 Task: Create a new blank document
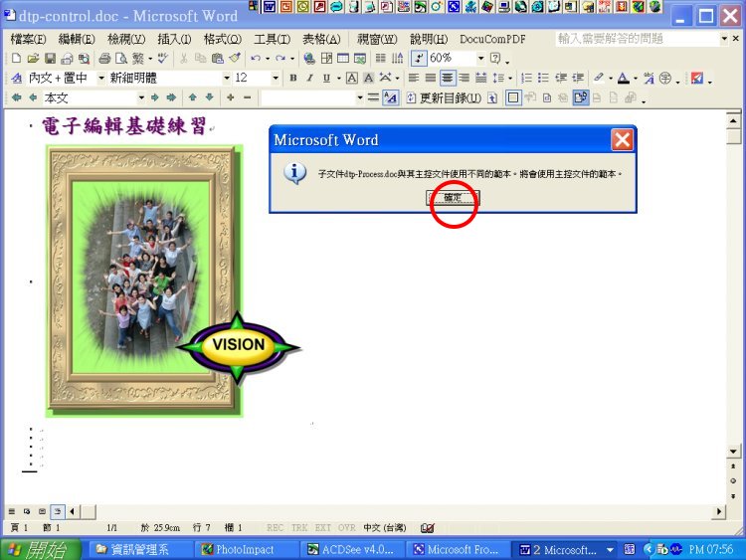click(x=16, y=58)
